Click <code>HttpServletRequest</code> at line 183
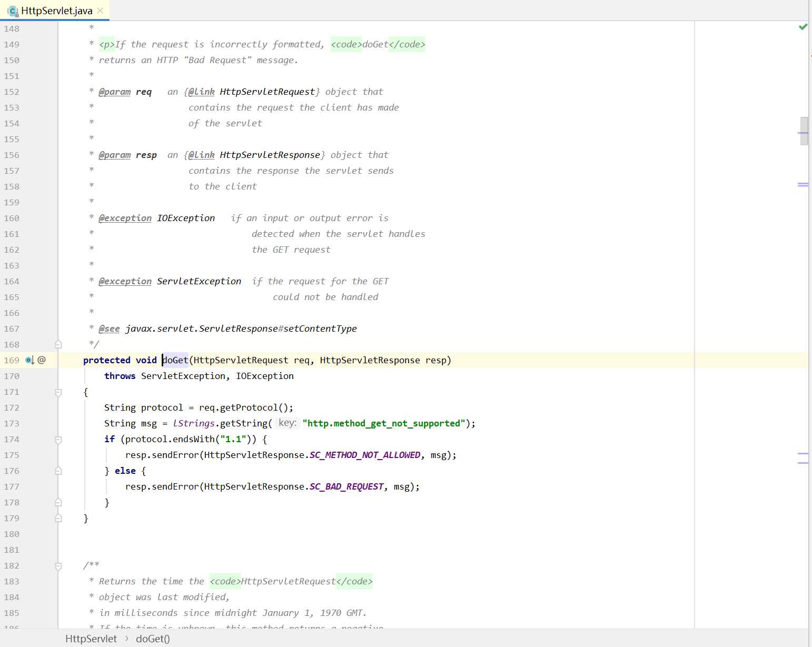812x647 pixels. coord(291,581)
